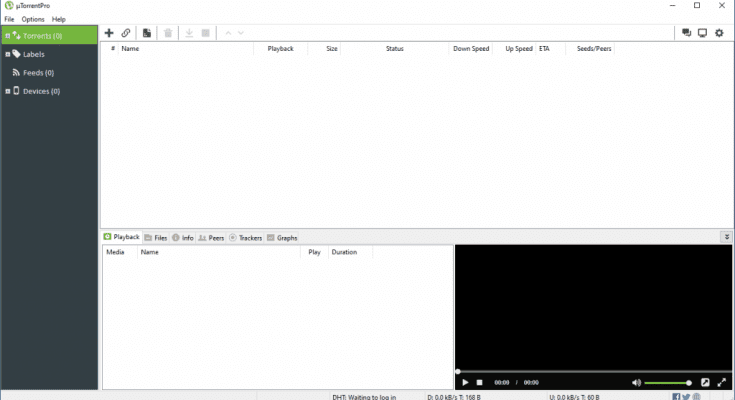Collapse the detail pane using the chevron

pos(726,237)
